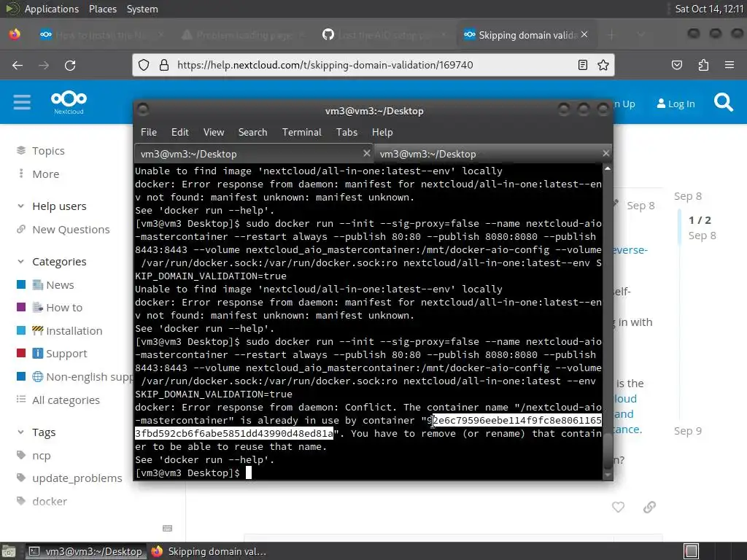Jump to Sep 9 in timeline
Image resolution: width=747 pixels, height=560 pixels.
pos(687,431)
